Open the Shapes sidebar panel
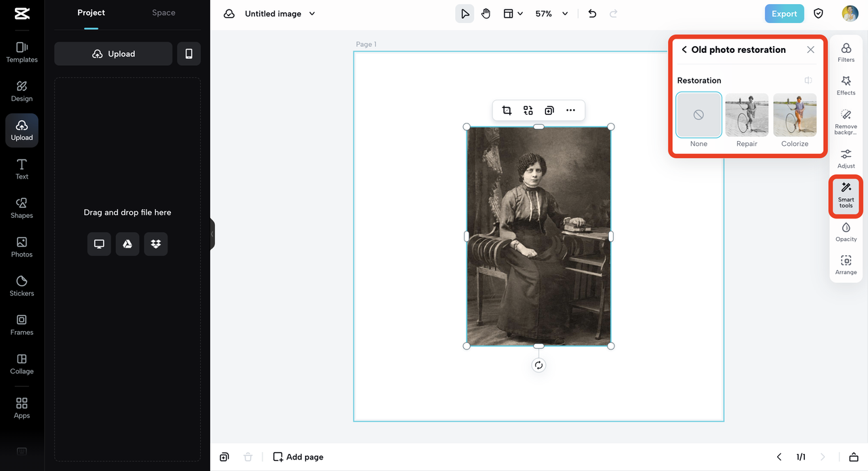Image resolution: width=868 pixels, height=471 pixels. tap(22, 208)
